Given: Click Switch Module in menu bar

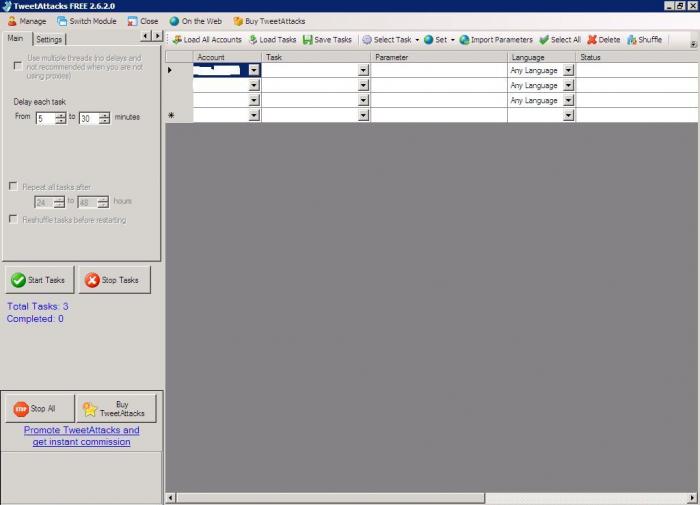Looking at the screenshot, I should pos(87,21).
